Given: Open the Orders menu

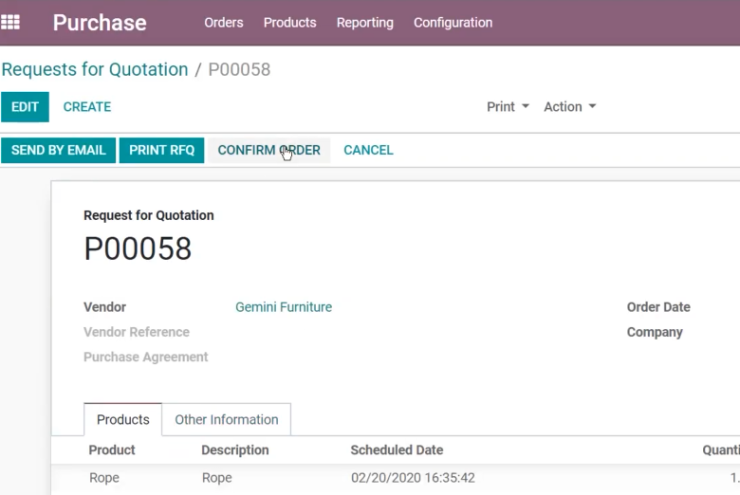Looking at the screenshot, I should 224,23.
